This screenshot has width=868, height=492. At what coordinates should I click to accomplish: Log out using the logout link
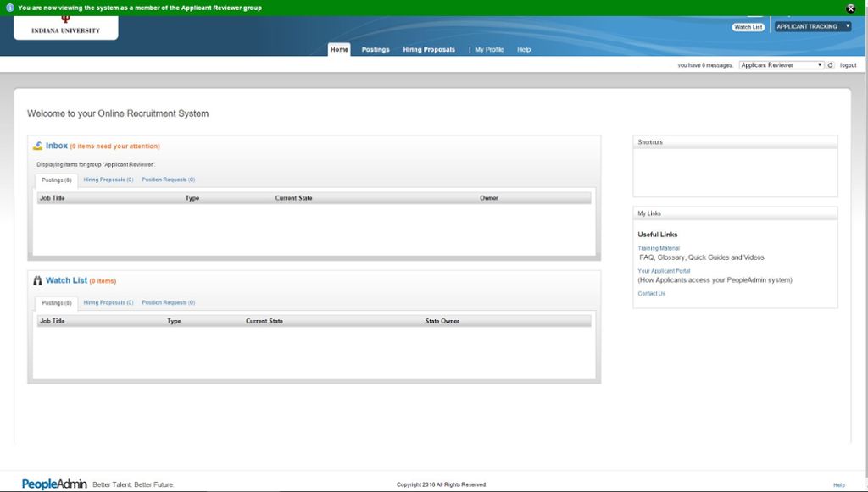[848, 65]
